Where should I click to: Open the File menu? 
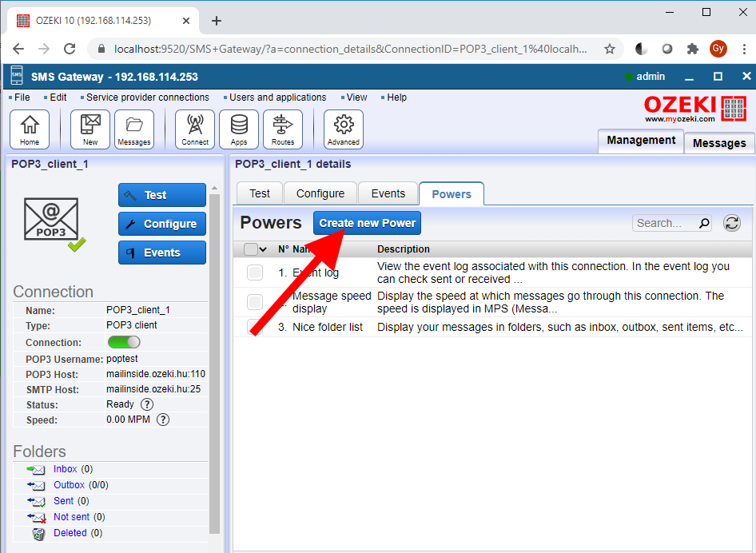pos(22,97)
